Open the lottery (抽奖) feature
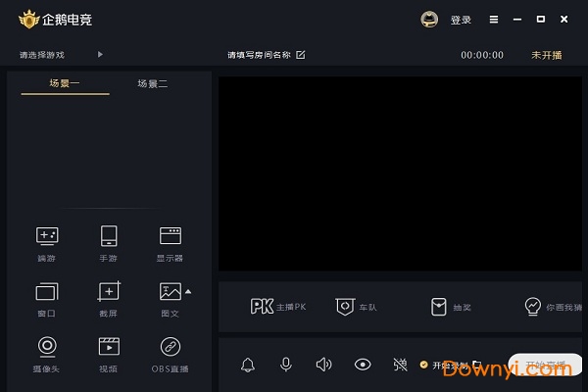Image resolution: width=588 pixels, height=392 pixels. pos(451,307)
